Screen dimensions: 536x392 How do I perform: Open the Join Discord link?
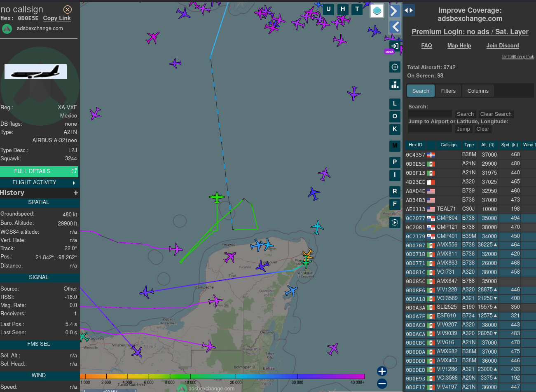[x=503, y=46]
